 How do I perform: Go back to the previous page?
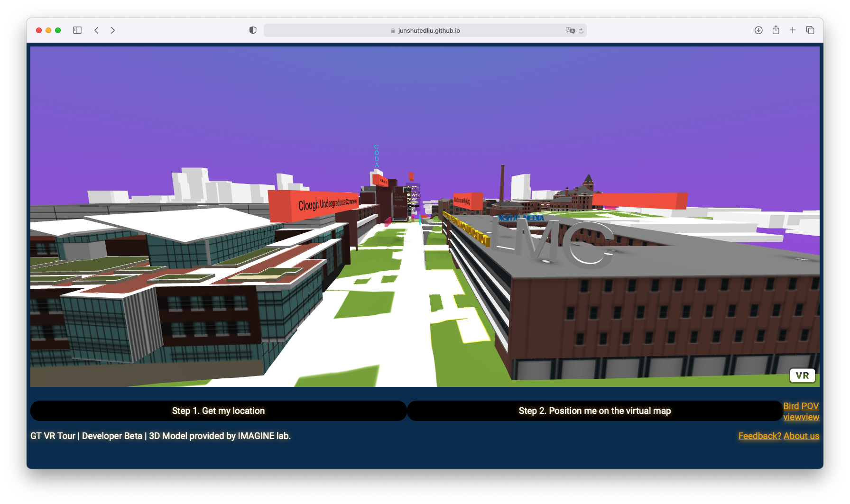(96, 30)
